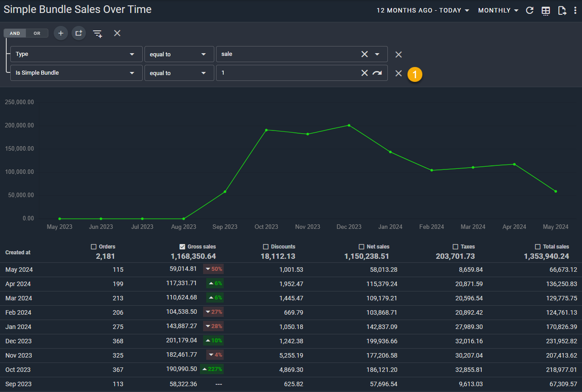
Task: Open the 12 Months Ago - Today dropdown
Action: coord(423,10)
